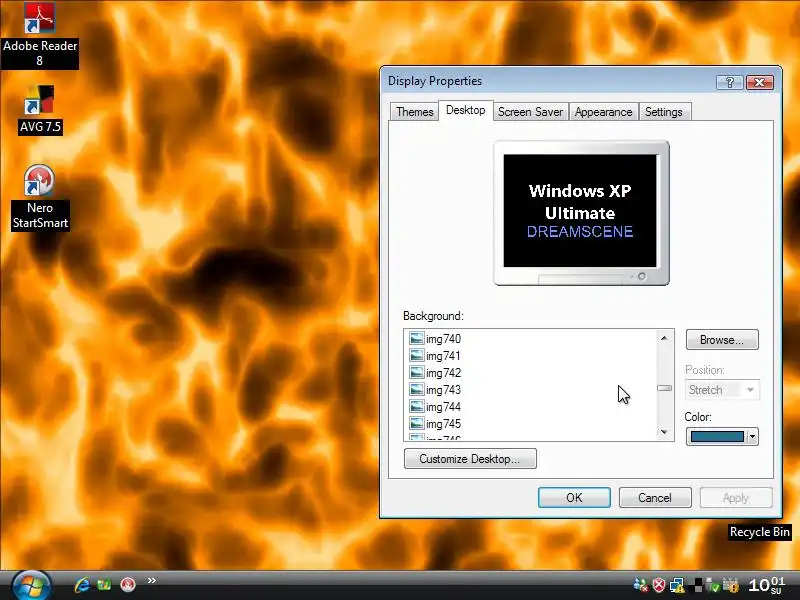The width and height of the screenshot is (800, 600).
Task: Select the Desktop tab
Action: coord(465,110)
